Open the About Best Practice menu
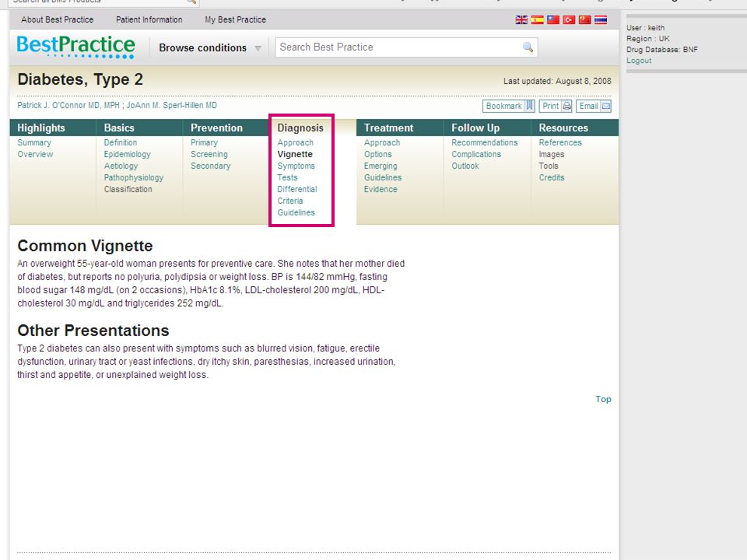 point(57,19)
